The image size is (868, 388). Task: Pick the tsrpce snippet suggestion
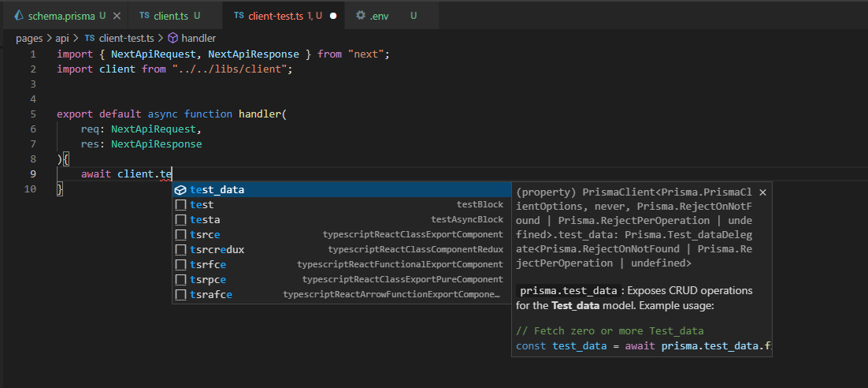[342, 279]
